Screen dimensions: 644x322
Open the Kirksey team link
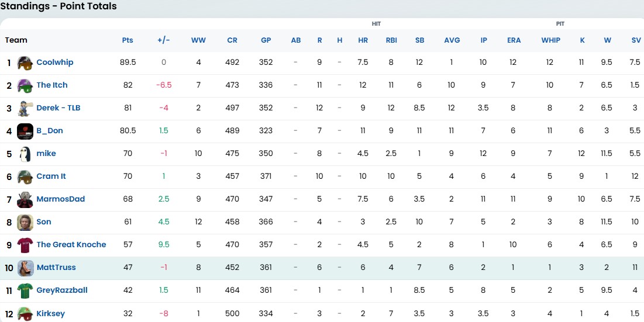point(50,314)
